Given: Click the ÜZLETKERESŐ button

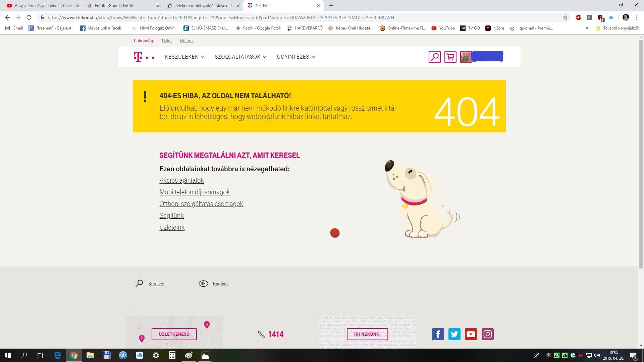Looking at the screenshot, I should point(174,334).
